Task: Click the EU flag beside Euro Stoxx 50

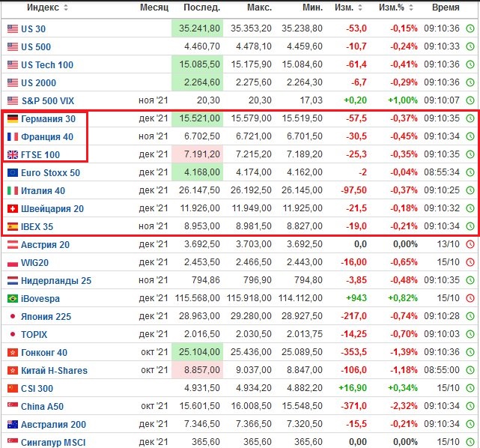Action: 13,173
